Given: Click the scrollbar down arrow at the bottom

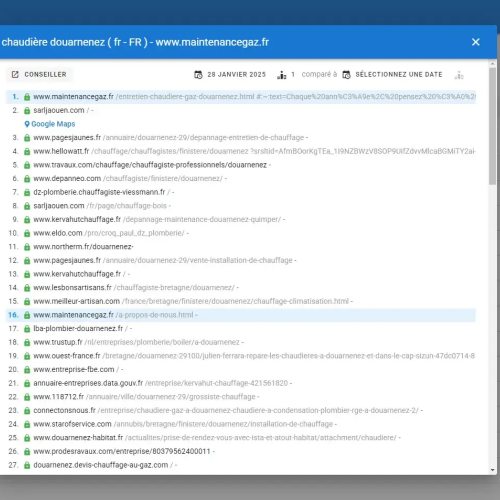Looking at the screenshot, I should click(493, 470).
